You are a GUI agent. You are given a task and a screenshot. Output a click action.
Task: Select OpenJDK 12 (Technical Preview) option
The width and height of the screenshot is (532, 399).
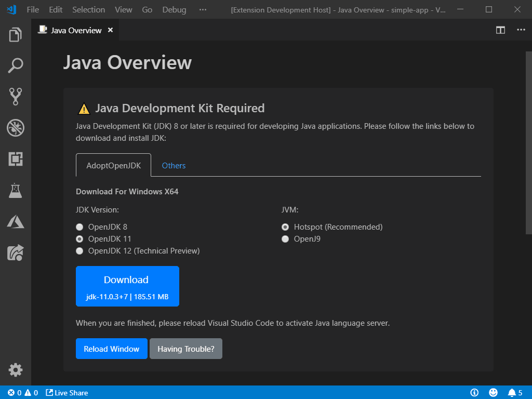(79, 251)
